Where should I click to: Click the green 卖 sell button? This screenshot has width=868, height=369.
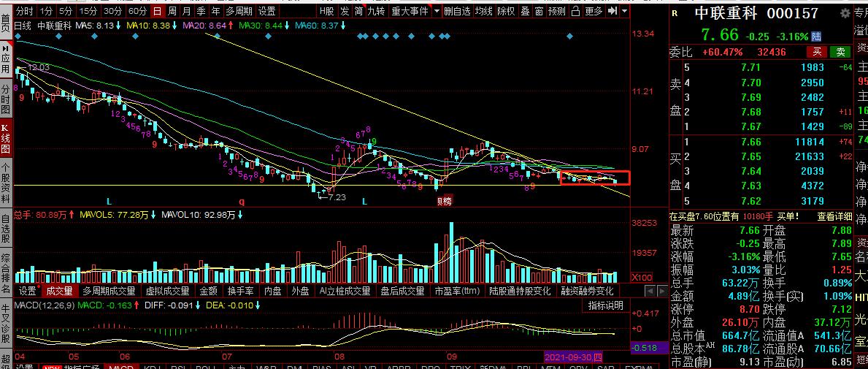pos(840,52)
